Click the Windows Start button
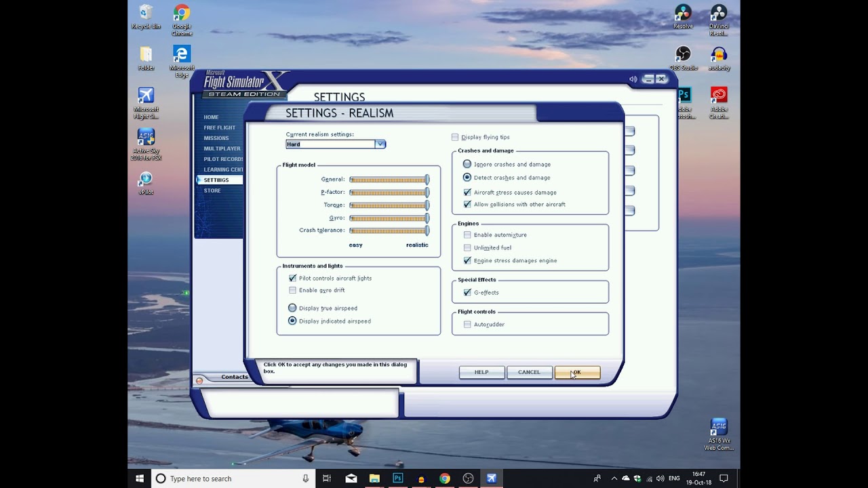Screen dimensions: 868x488 (x=139, y=479)
